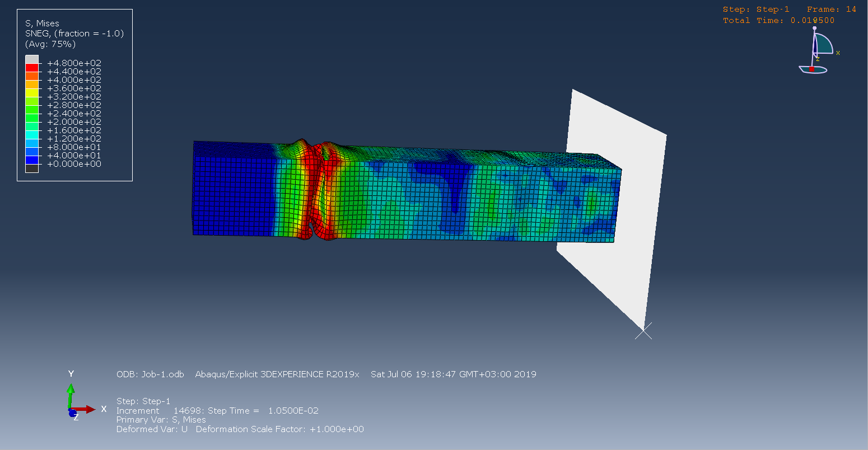Click the 'Increment 14698: Step Time' line

pyautogui.click(x=217, y=411)
